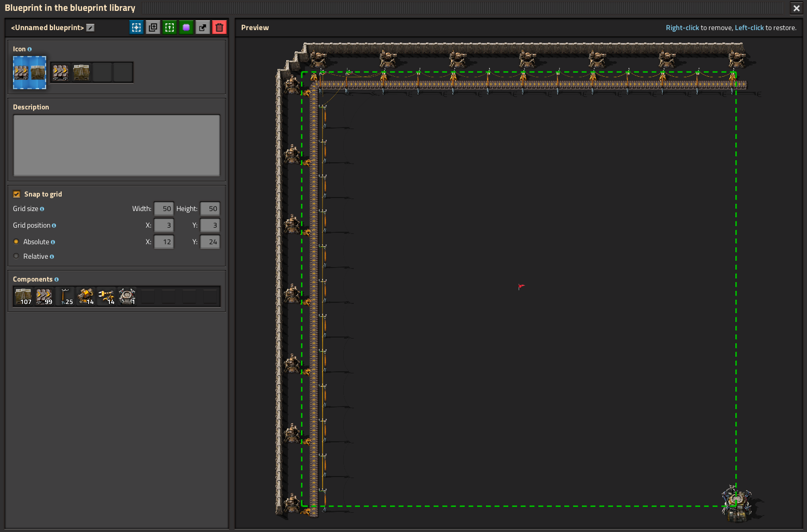Pick the fourth empty icon slot
Image resolution: width=807 pixels, height=532 pixels.
coord(123,73)
